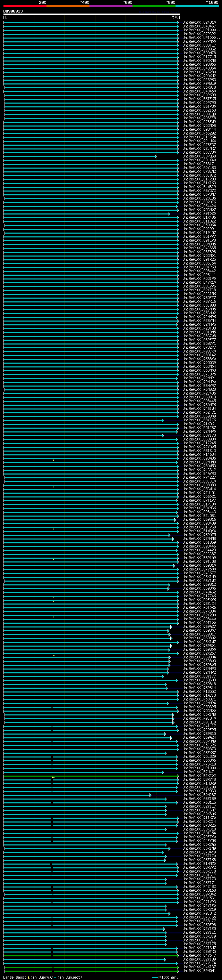Image resolution: width=222 pixels, height=980 pixels.
Task: Select hit label UniRef100_B8YI73
Action: coord(199,435)
